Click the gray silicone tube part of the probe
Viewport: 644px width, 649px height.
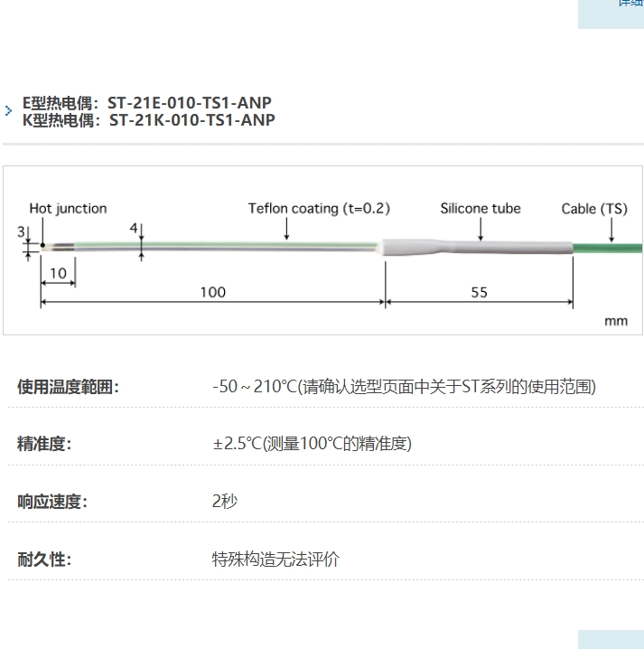coord(479,247)
